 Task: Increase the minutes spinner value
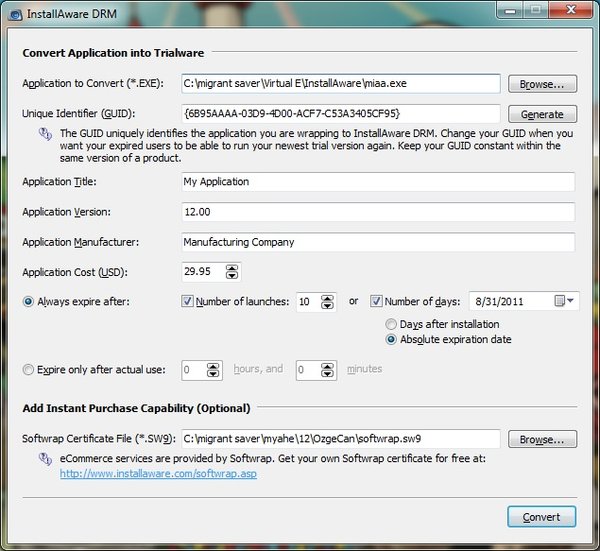pos(327,366)
